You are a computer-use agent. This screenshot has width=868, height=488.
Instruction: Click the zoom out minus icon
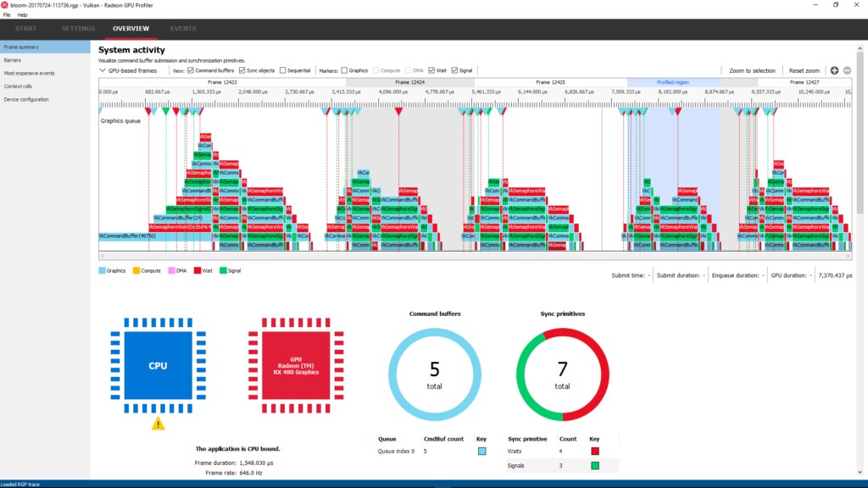[x=847, y=70]
